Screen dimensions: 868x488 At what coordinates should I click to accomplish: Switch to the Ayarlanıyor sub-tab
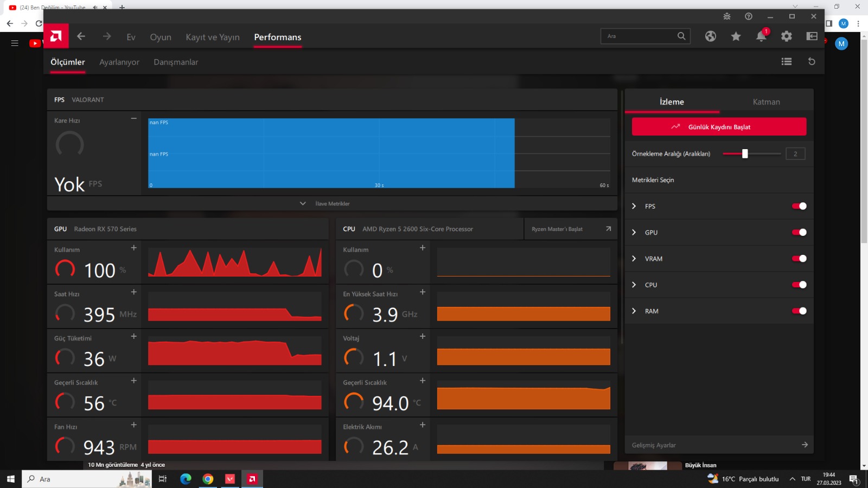point(119,62)
